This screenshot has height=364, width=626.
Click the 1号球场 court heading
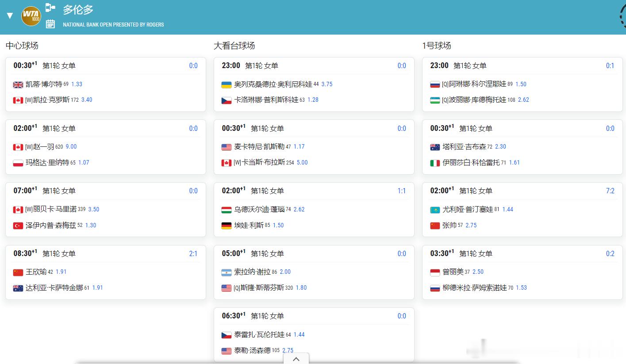click(x=437, y=46)
